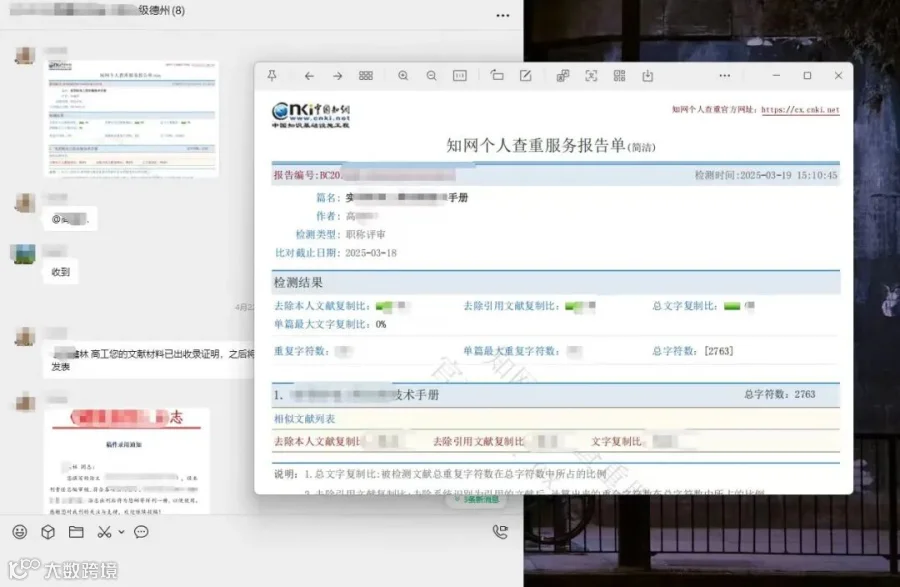The image size is (900, 587).
Task: Open chat history bubble icon
Action: (x=141, y=532)
